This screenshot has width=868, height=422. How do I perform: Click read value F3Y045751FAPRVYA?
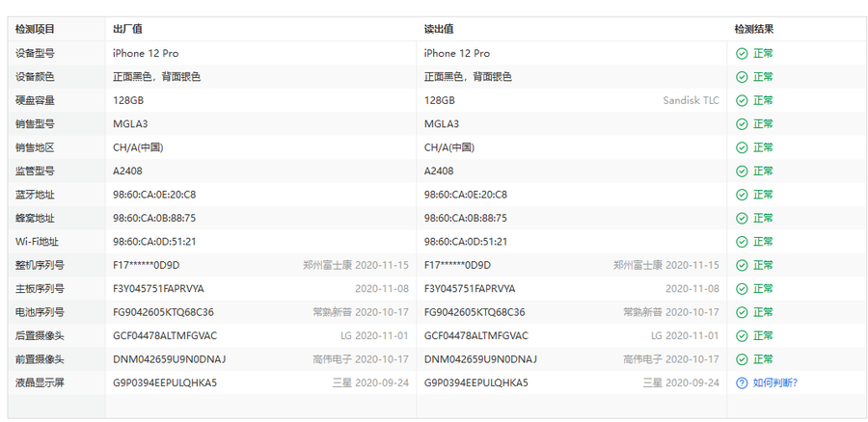pos(470,289)
